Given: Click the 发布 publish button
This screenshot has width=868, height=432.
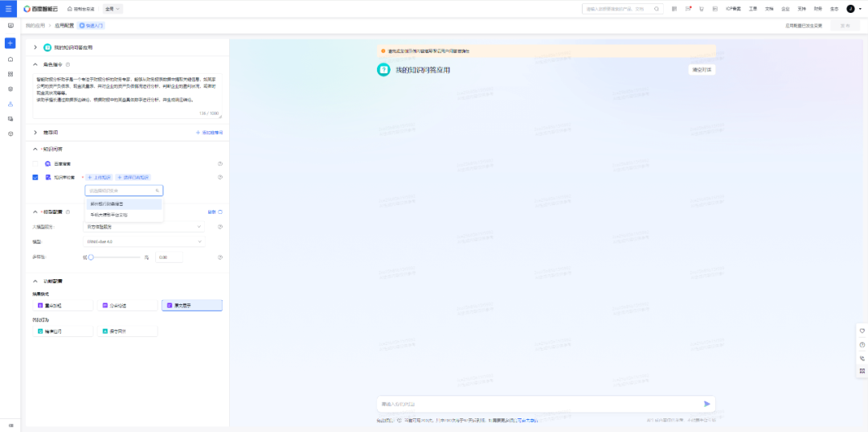Looking at the screenshot, I should point(845,26).
